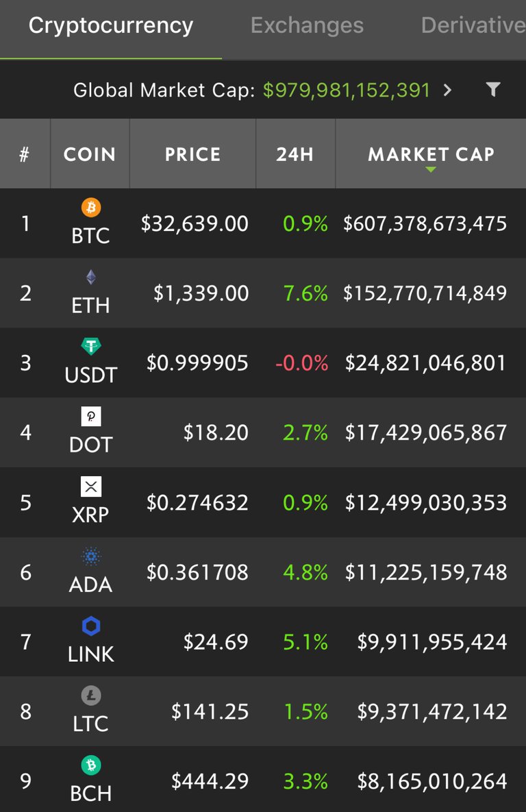526x812 pixels.
Task: Click the Ethereum ETH diamond icon
Action: click(x=91, y=277)
